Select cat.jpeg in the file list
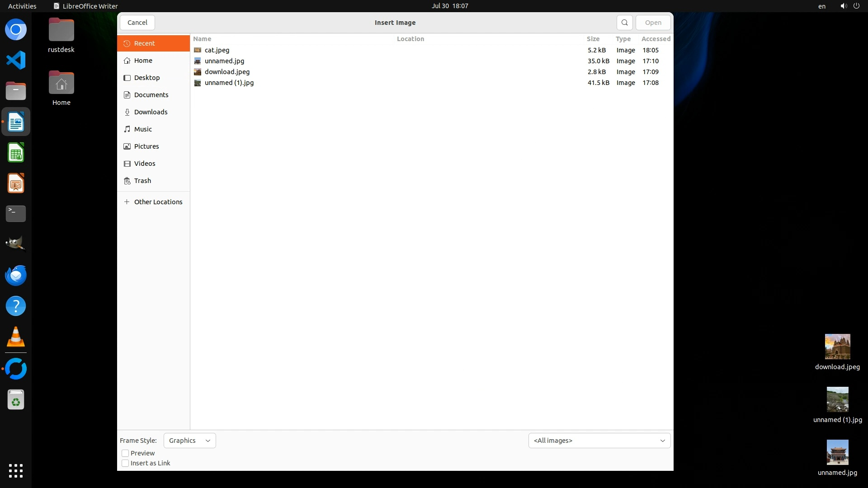868x488 pixels. pyautogui.click(x=217, y=50)
